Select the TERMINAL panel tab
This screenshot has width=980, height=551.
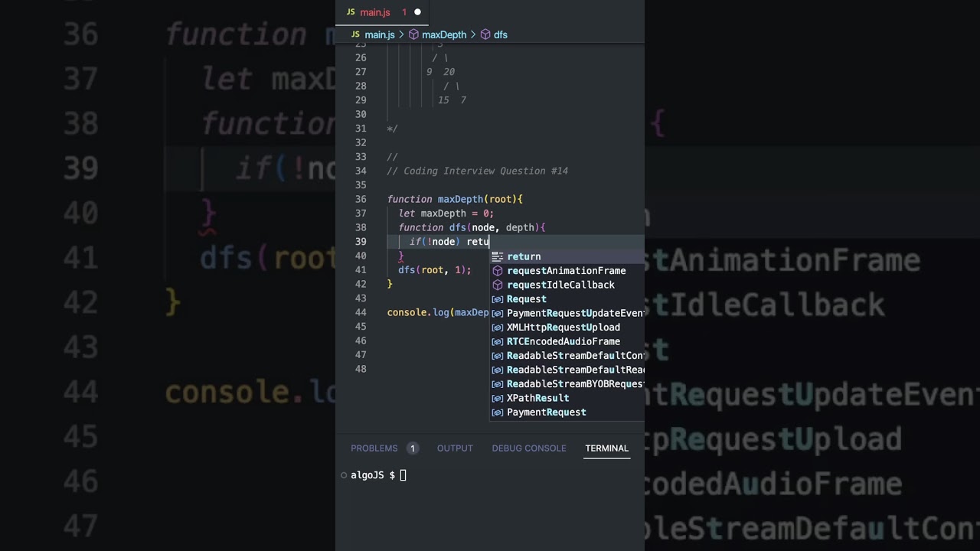pyautogui.click(x=606, y=448)
